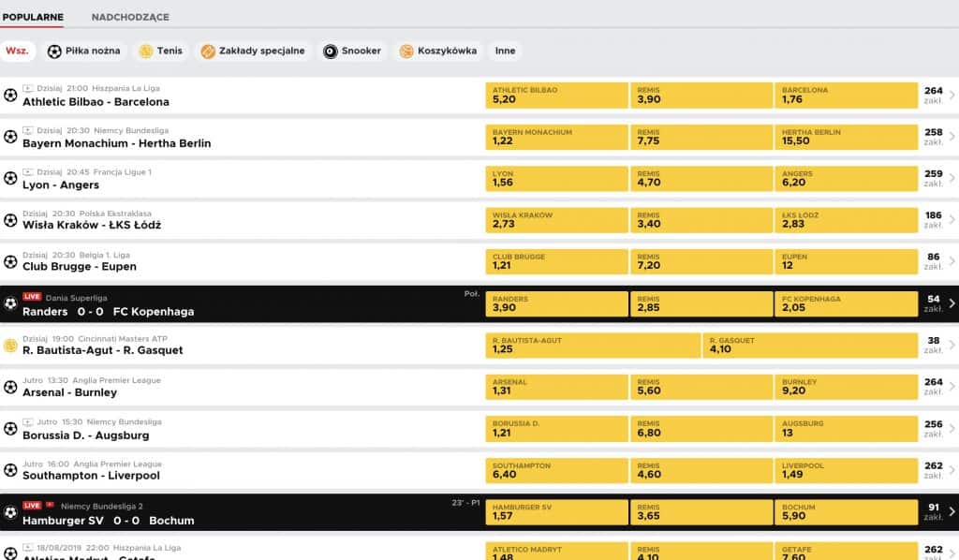This screenshot has width=959, height=560.
Task: Click football icon beside Randers live match
Action: coord(10,303)
